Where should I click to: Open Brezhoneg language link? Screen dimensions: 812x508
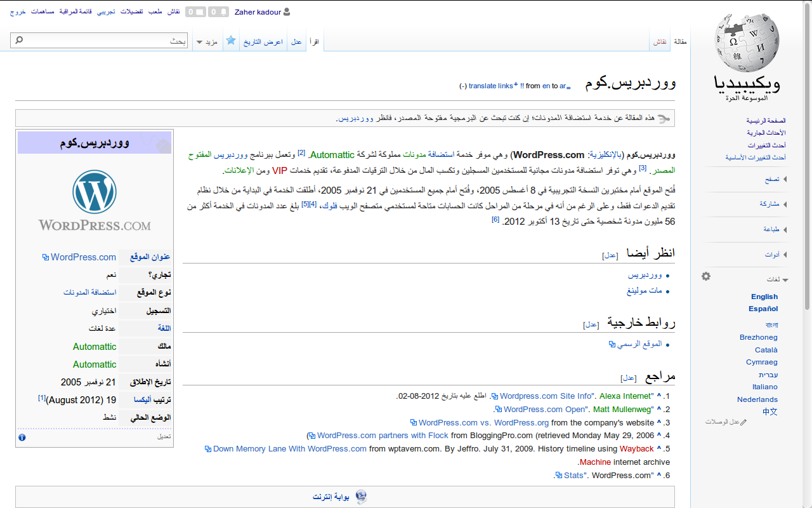pos(759,337)
